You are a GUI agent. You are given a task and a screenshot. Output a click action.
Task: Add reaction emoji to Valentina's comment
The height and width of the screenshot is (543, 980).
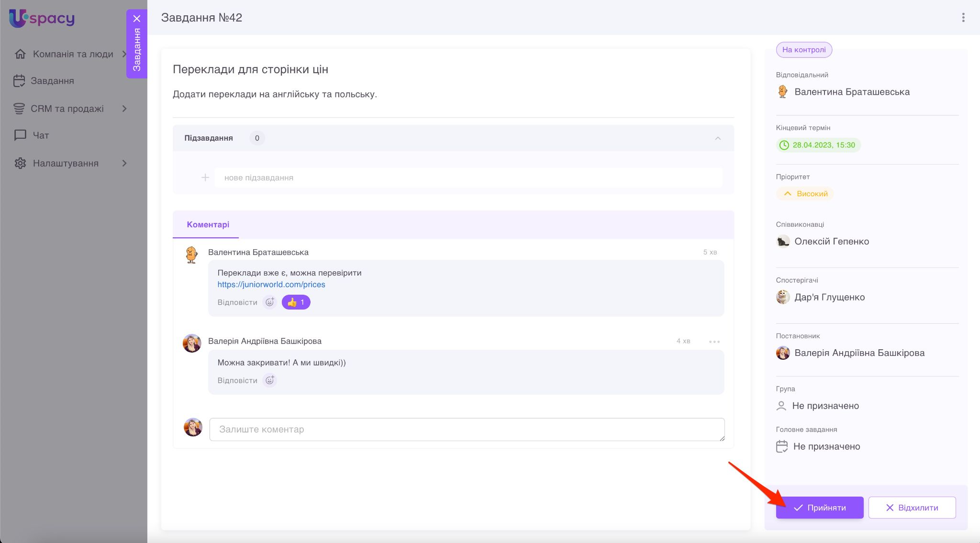pos(270,302)
